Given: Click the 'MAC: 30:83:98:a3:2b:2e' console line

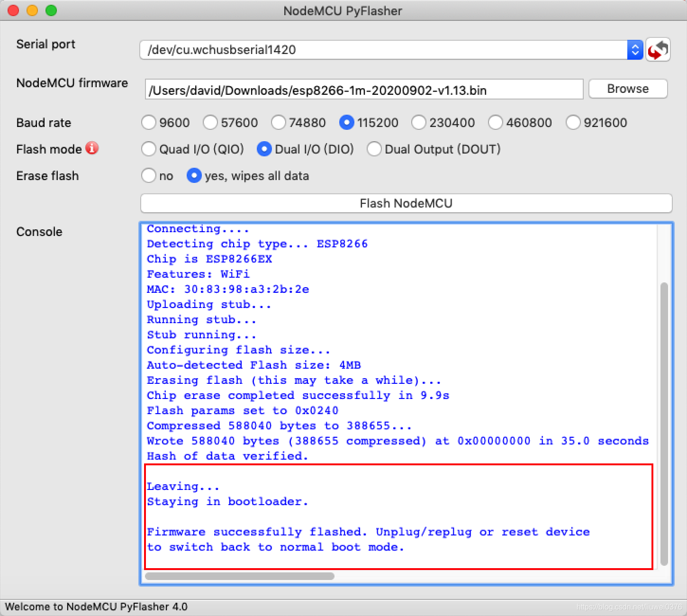Looking at the screenshot, I should click(x=228, y=290).
